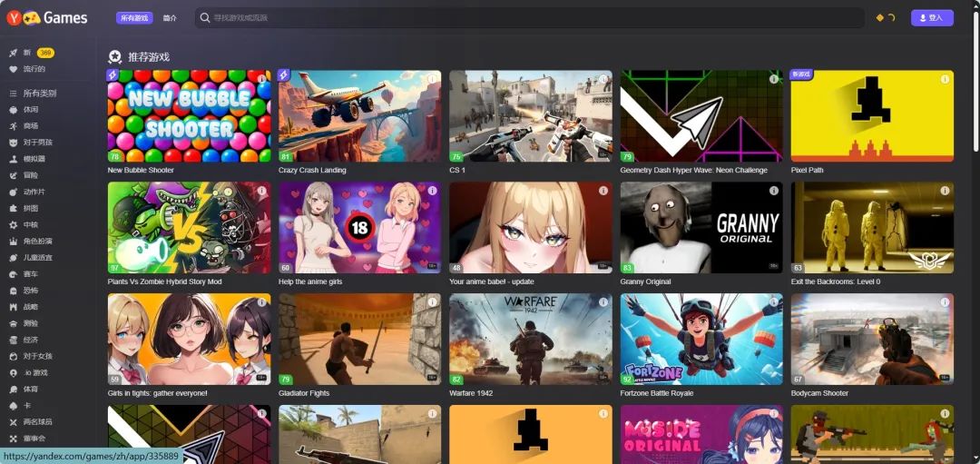Viewport: 980px width, 464px height.
Task: Open the CS 1 game thumbnail
Action: (x=531, y=115)
